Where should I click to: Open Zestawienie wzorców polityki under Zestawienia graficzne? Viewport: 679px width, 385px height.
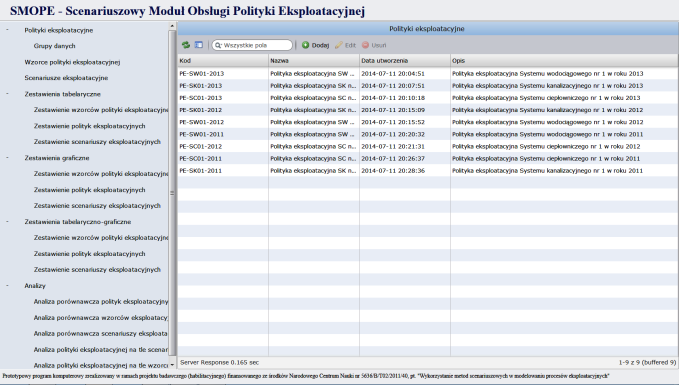[101, 174]
